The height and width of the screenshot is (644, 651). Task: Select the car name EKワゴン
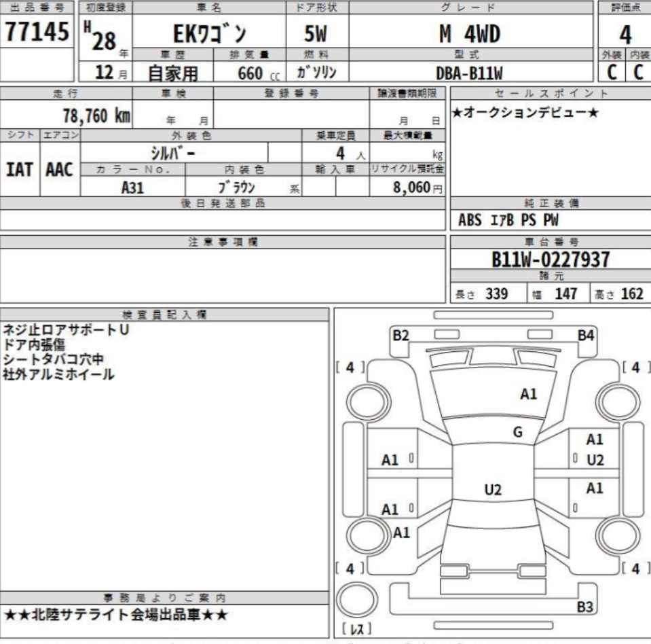tap(209, 34)
